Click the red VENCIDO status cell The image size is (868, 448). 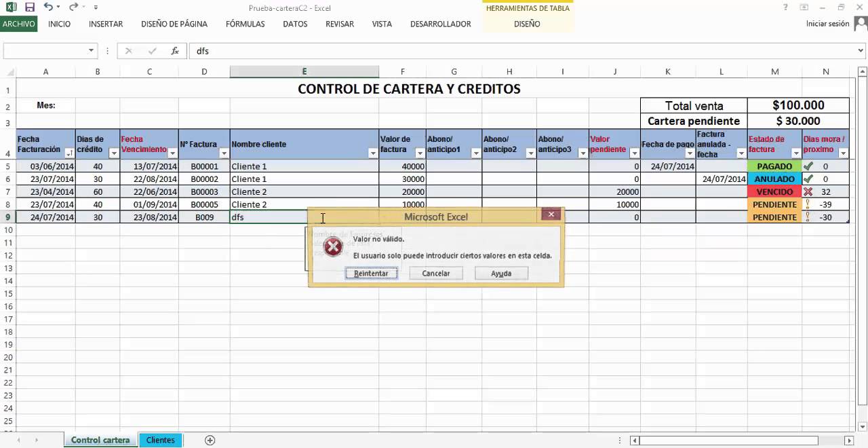point(774,192)
